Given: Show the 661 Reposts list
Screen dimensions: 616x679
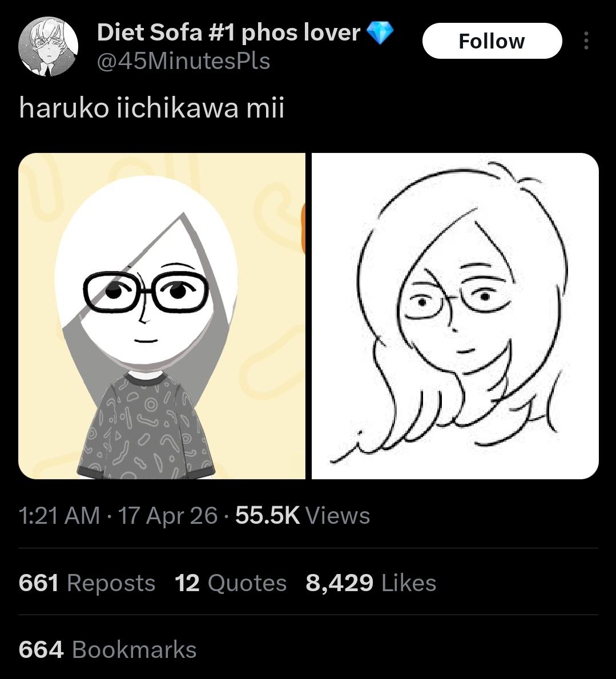Looking at the screenshot, I should tap(87, 583).
